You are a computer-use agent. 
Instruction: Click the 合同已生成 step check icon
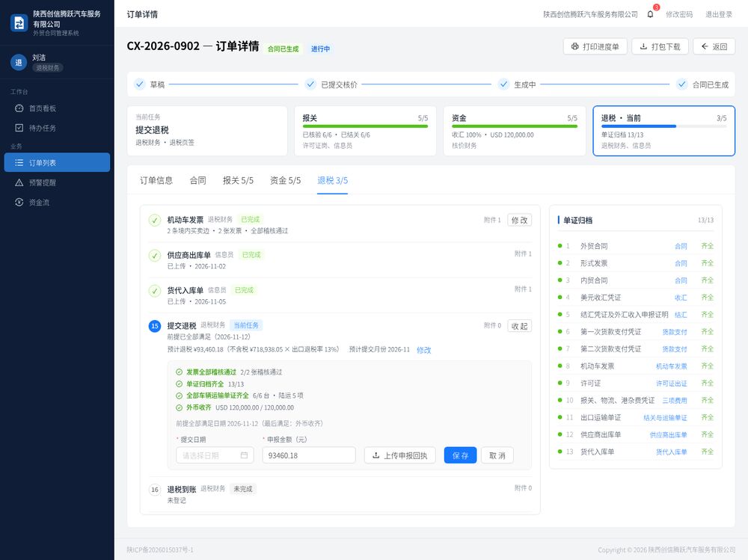(682, 84)
